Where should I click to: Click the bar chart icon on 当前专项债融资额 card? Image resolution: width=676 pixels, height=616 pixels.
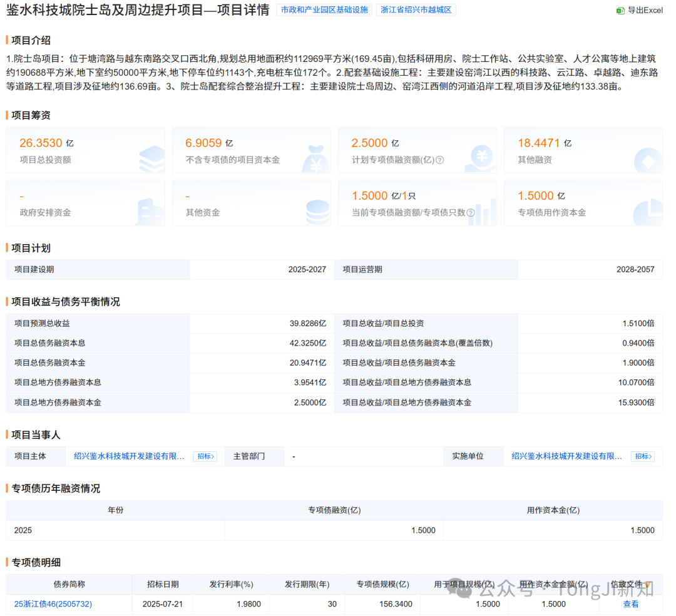coord(482,212)
